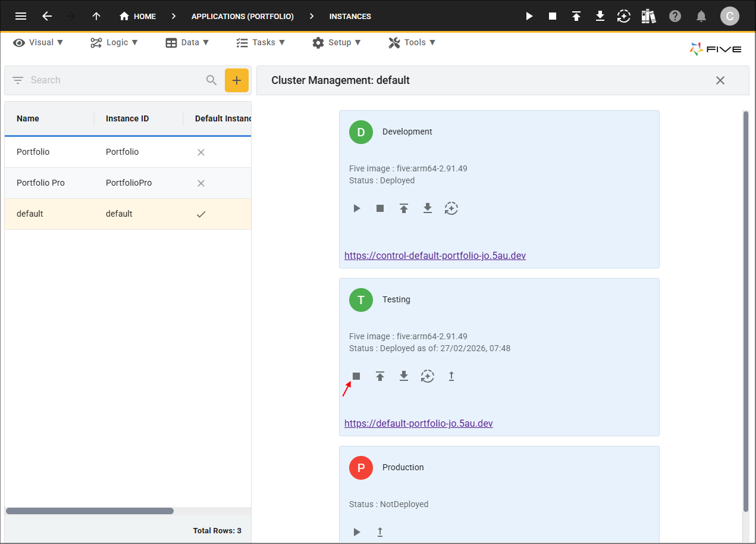
Task: Click Testing card thin up-arrow icon
Action: [x=451, y=376]
